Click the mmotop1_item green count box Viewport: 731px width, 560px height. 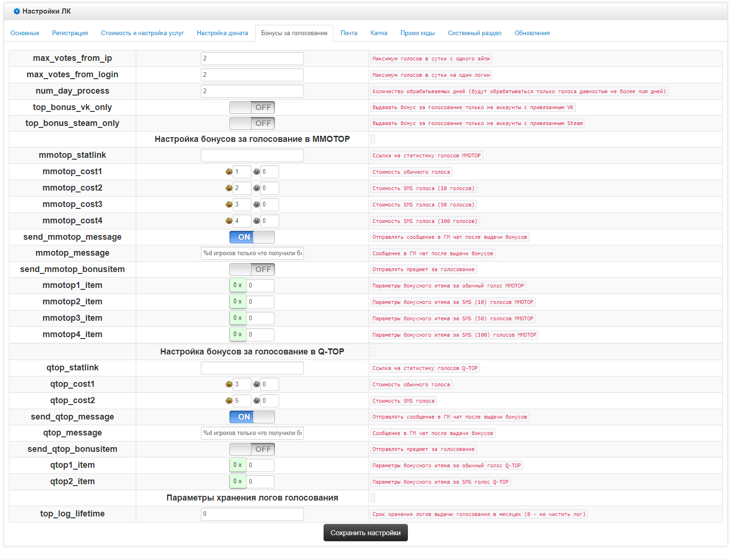pyautogui.click(x=238, y=285)
